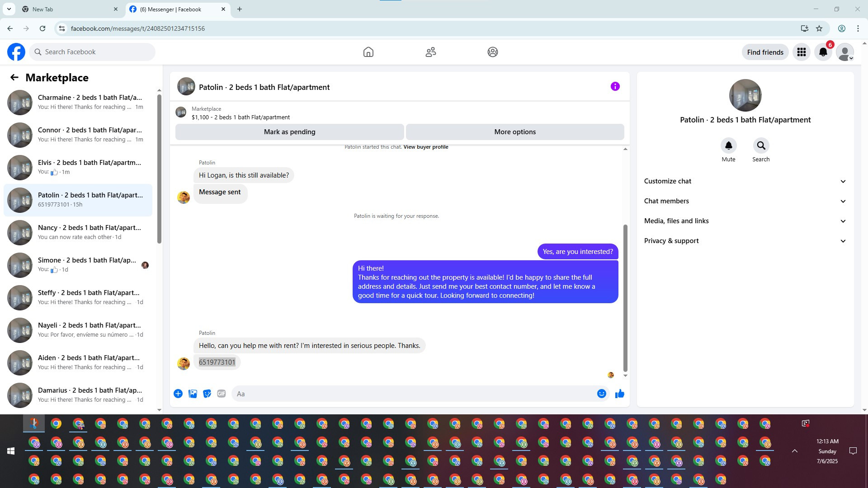Mute this conversation via bell
The image size is (868, 488).
pos(728,146)
